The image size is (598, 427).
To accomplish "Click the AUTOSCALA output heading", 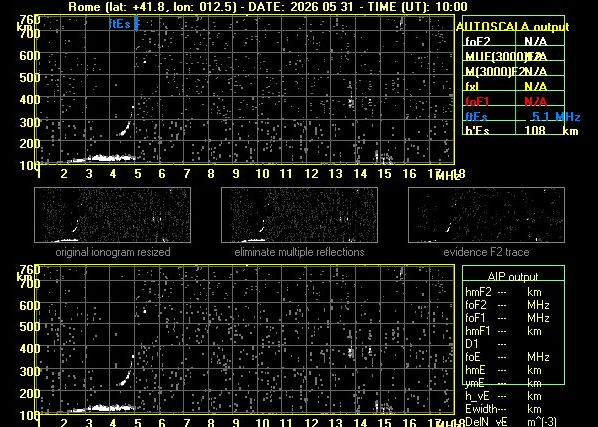I will tap(513, 27).
